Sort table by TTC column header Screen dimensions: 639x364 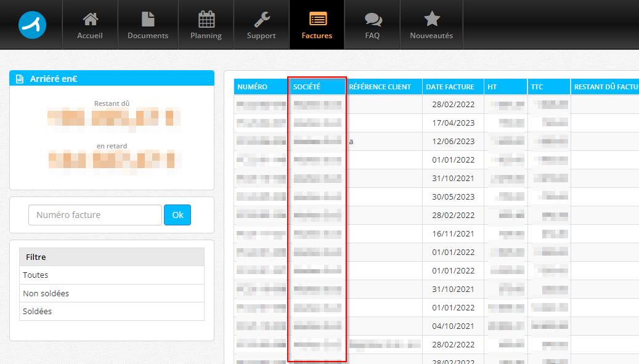click(x=537, y=87)
